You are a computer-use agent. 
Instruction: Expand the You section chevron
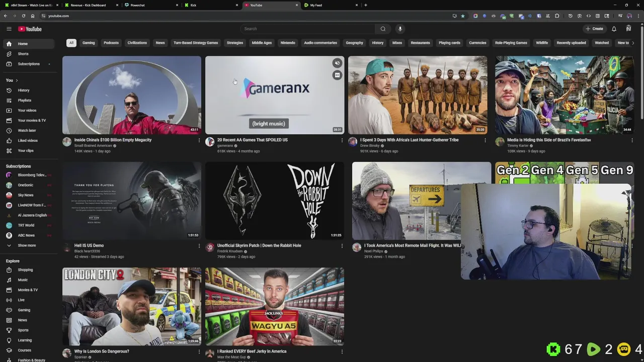coord(17,80)
